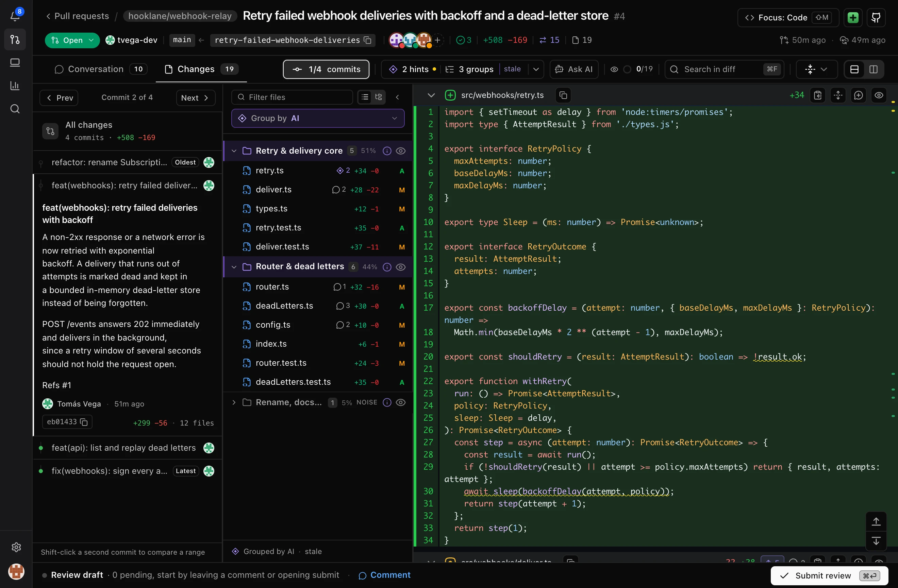Click Submit review button
The height and width of the screenshot is (588, 898).
tap(829, 575)
